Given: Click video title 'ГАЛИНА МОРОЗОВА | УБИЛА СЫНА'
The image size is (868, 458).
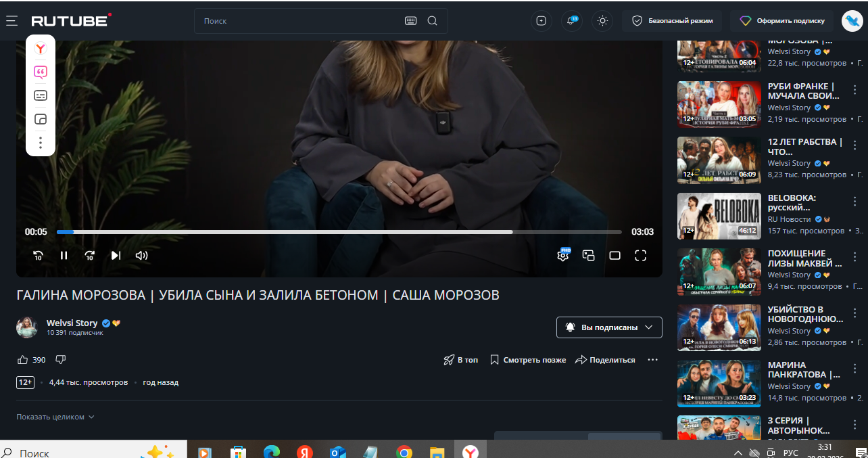Looking at the screenshot, I should pos(258,295).
